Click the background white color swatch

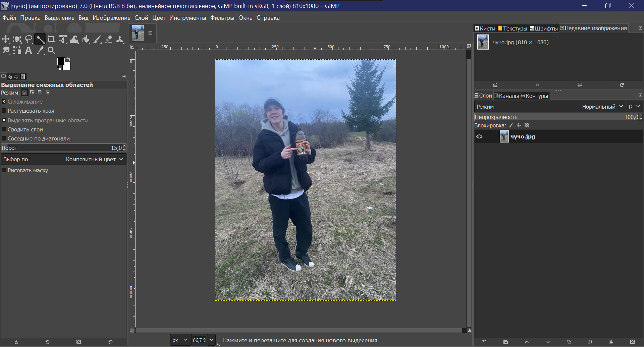tap(67, 67)
